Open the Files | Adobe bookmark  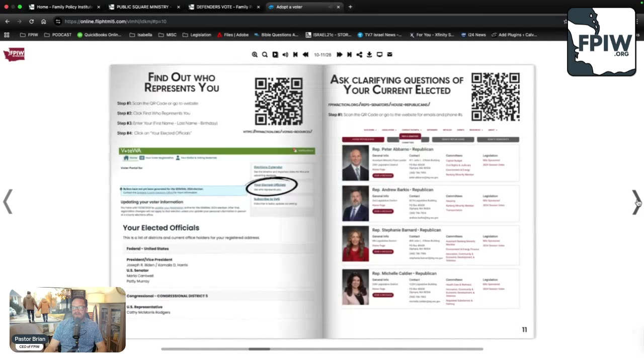pyautogui.click(x=233, y=35)
